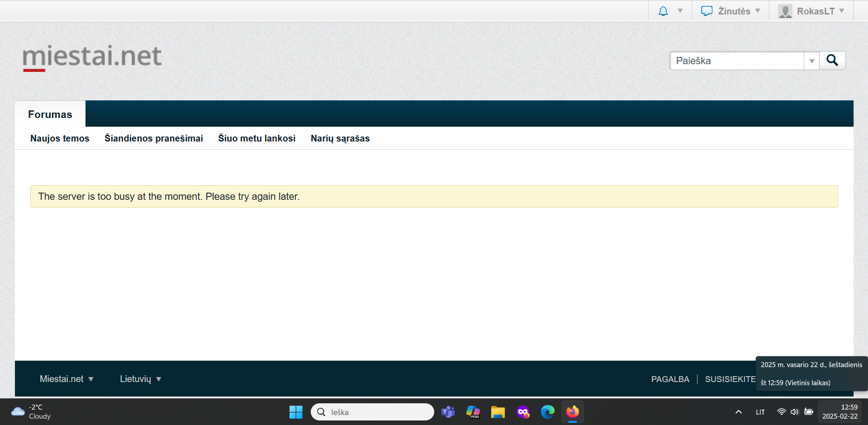Image resolution: width=868 pixels, height=425 pixels.
Task: Open the Žinutės messages menu
Action: coord(730,11)
